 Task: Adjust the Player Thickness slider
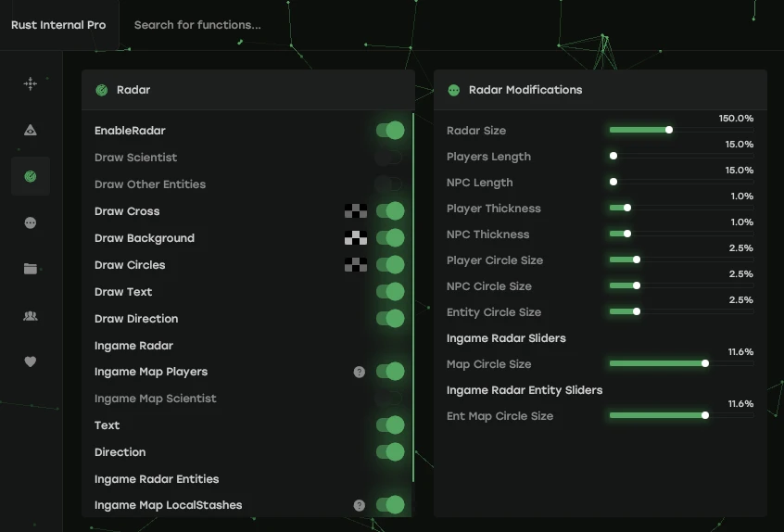[681, 208]
